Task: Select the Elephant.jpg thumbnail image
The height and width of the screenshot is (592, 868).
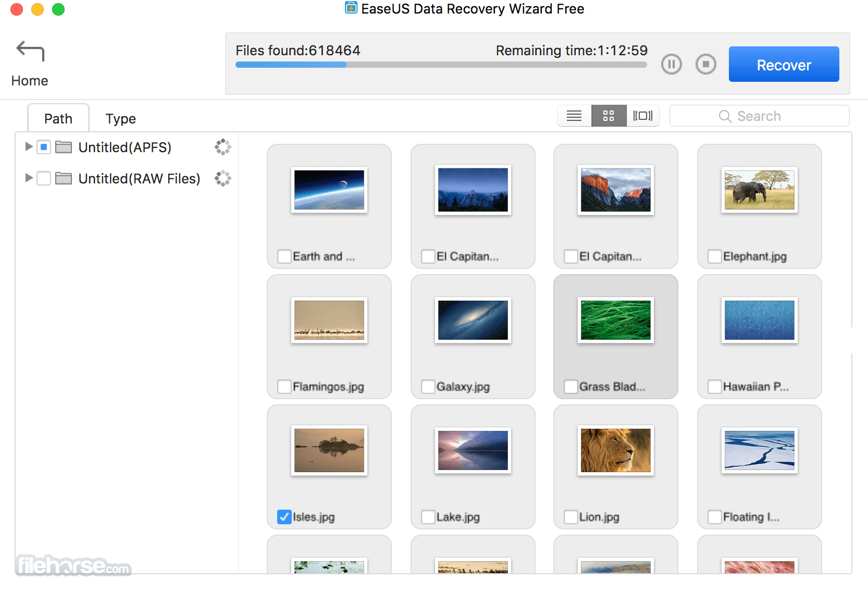Action: coord(760,190)
